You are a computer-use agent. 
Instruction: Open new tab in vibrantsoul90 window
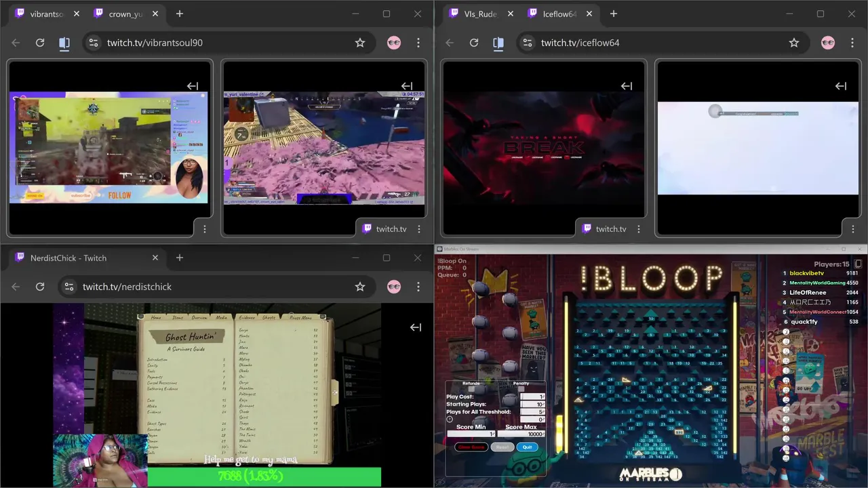point(180,14)
